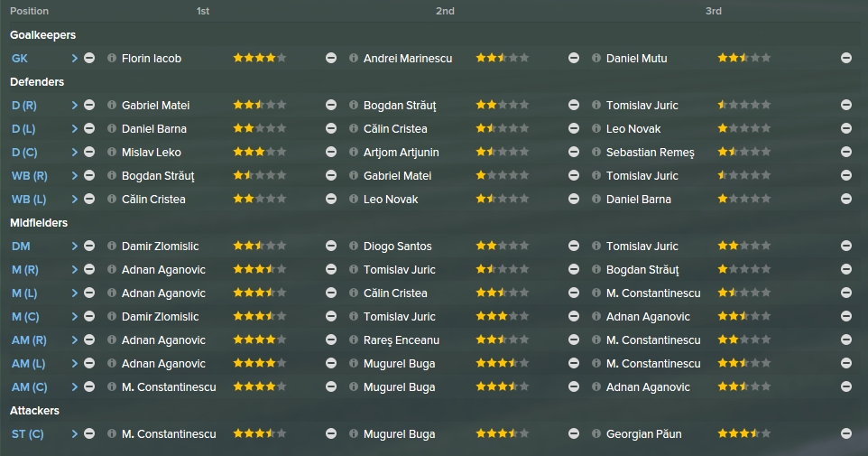Open info icon beside Andrei Marinescu
The width and height of the screenshot is (868, 456).
point(353,58)
